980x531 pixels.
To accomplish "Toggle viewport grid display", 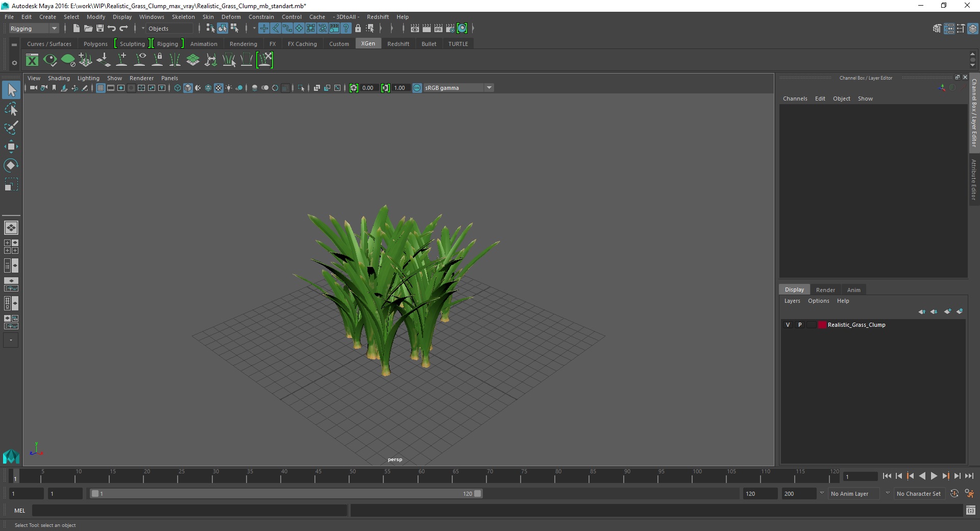I will click(101, 88).
